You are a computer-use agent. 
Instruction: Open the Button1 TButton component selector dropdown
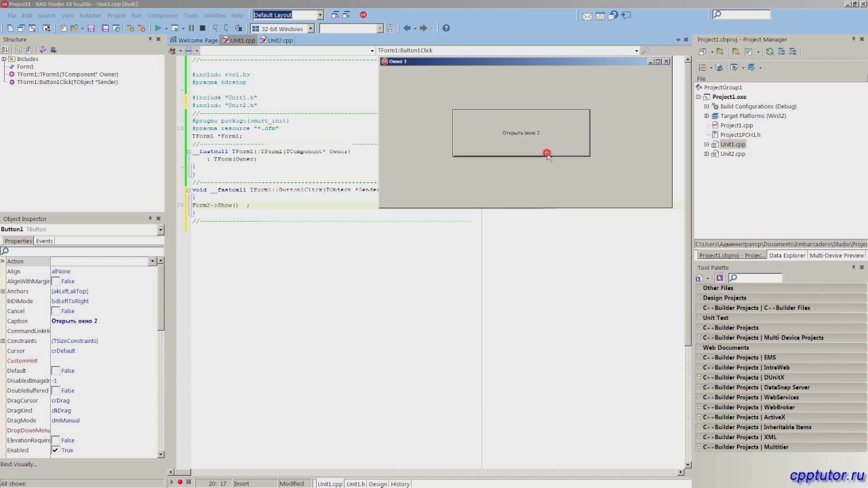click(161, 230)
